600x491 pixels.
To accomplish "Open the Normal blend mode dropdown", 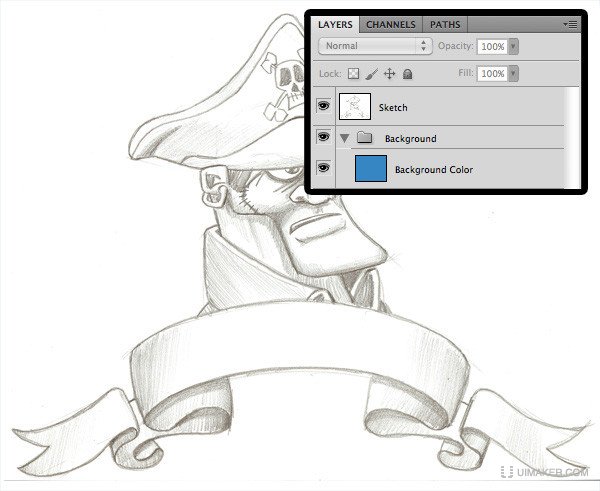I will coord(375,46).
